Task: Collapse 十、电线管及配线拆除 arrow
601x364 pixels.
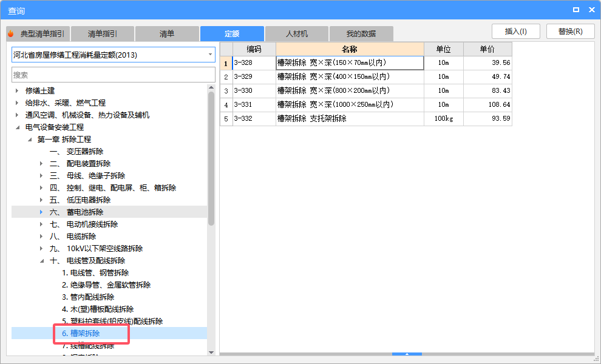Action: (x=42, y=261)
